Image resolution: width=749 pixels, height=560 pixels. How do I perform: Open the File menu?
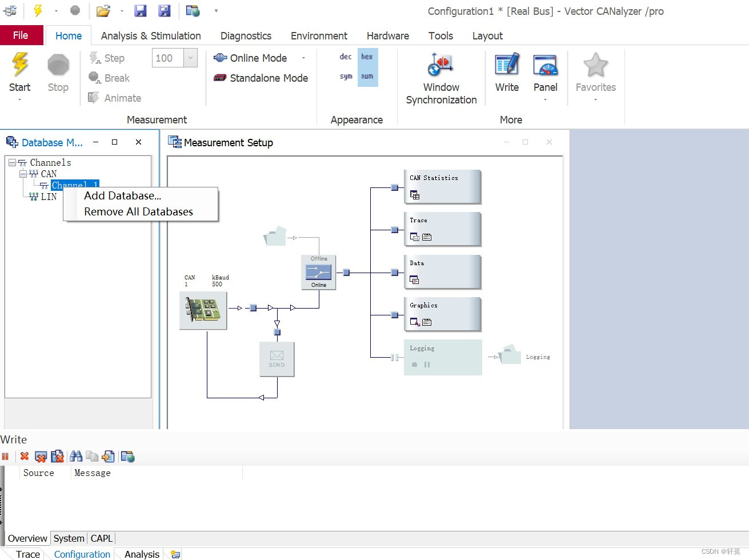pos(21,35)
